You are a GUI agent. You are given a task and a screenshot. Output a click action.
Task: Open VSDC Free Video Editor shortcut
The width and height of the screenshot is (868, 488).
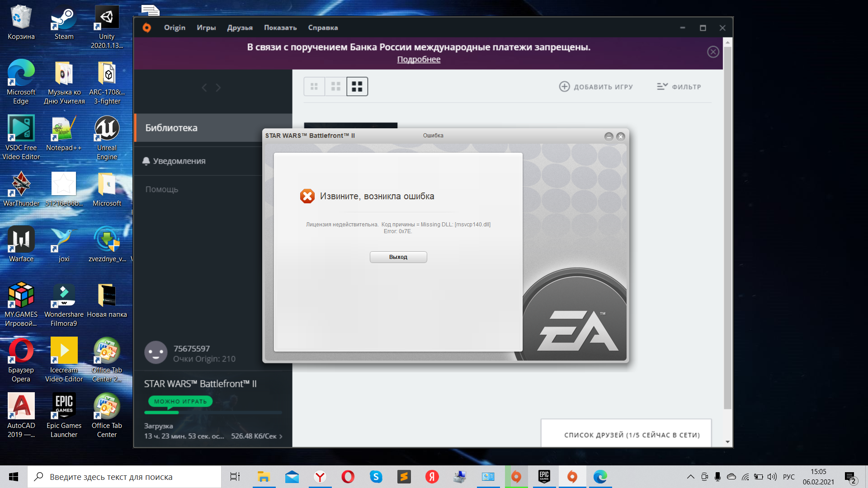(x=21, y=138)
